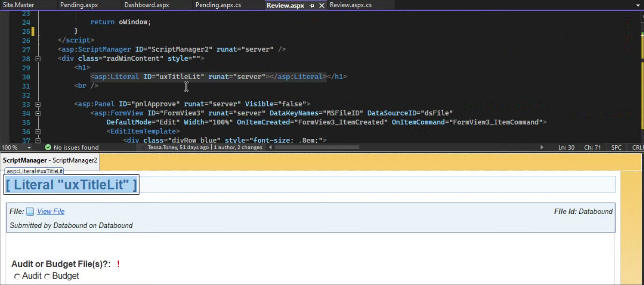Select the Budget radio button
Image resolution: width=644 pixels, height=285 pixels.
(47, 276)
